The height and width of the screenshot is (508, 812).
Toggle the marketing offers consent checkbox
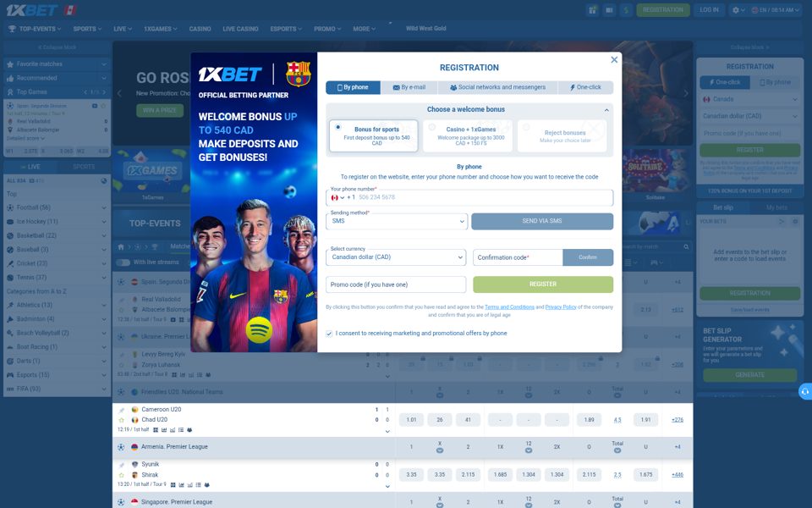(x=329, y=334)
